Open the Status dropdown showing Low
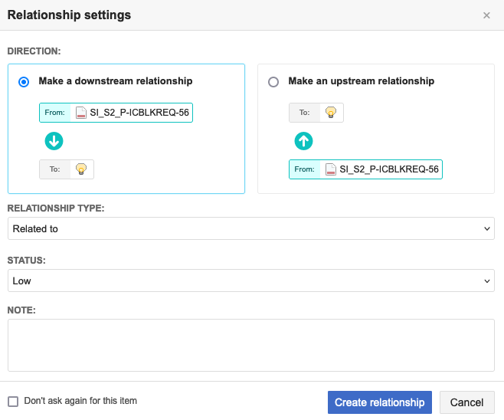Viewport: 504px width, 420px height. [x=251, y=281]
